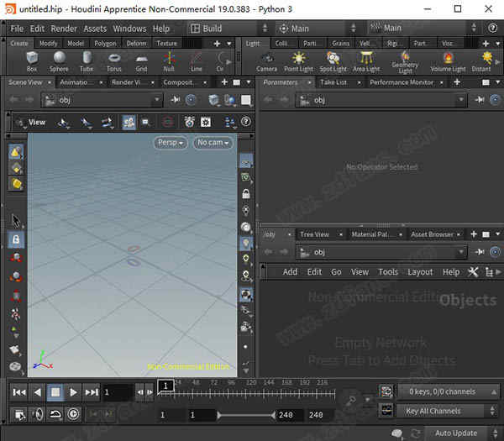Open the File menu

pos(17,29)
